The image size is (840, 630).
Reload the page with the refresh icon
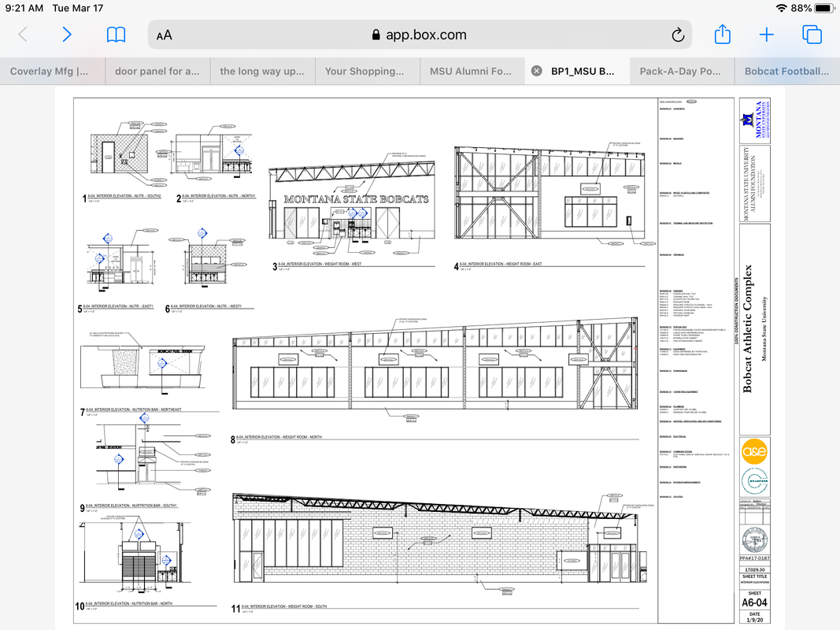pyautogui.click(x=678, y=35)
